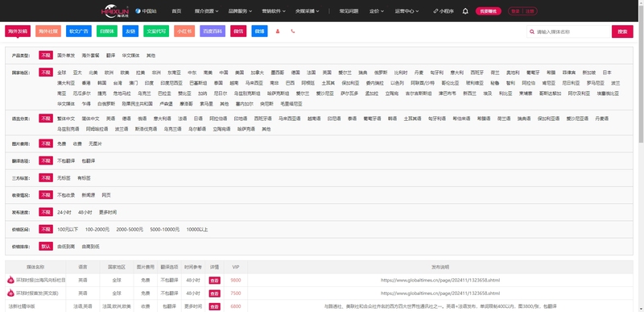The width and height of the screenshot is (644, 312).
Task: Expand the 运营中心 dropdown menu
Action: [407, 11]
